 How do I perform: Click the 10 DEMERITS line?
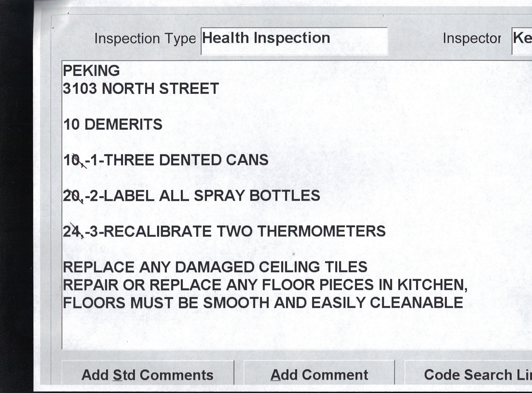(113, 125)
